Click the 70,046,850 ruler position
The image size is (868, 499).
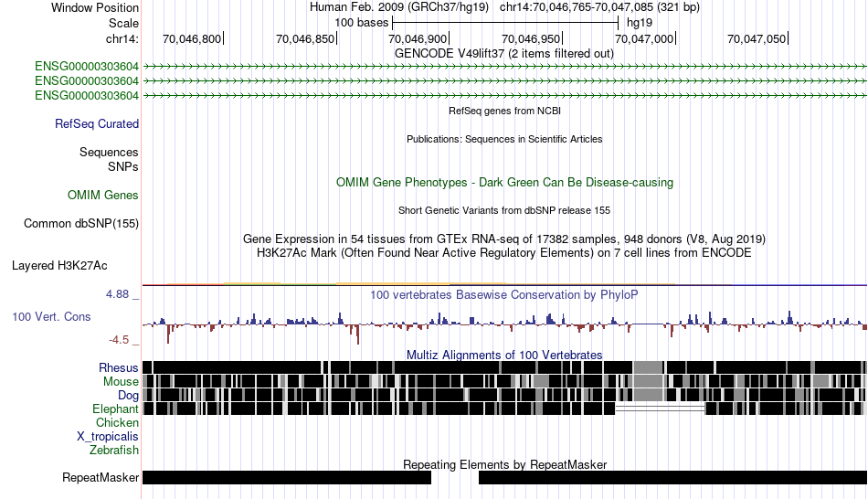click(x=305, y=38)
